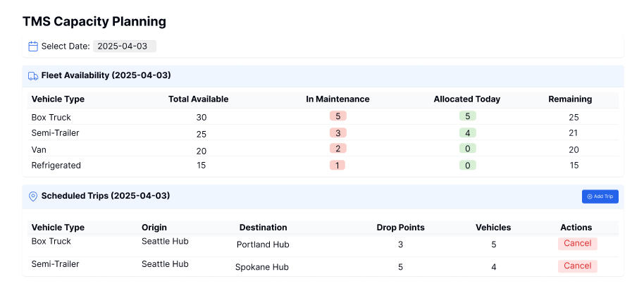
Task: Click the Total Available column header
Action: (x=199, y=99)
